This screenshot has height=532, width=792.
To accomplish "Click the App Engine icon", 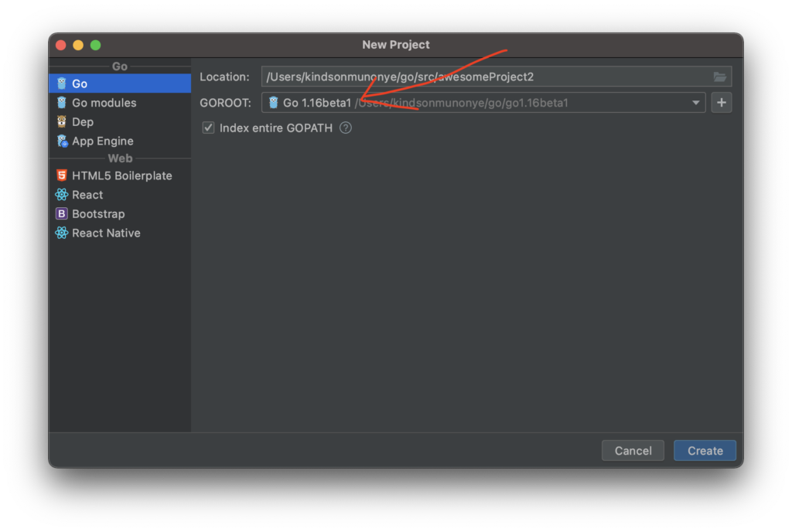I will (x=62, y=142).
